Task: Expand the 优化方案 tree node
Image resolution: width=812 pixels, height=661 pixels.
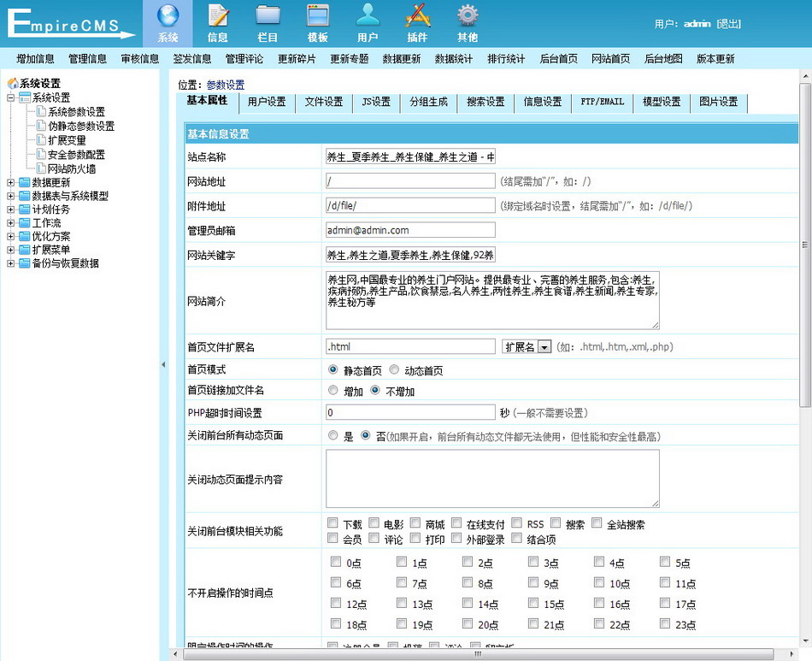Action: tap(10, 236)
